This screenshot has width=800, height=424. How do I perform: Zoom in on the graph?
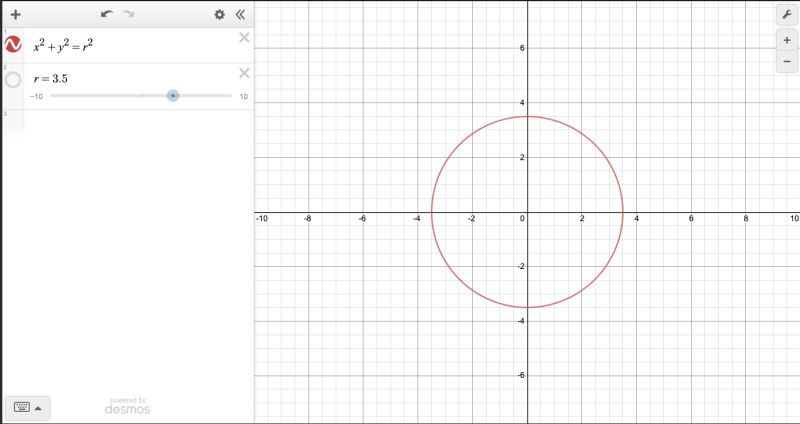pyautogui.click(x=787, y=40)
